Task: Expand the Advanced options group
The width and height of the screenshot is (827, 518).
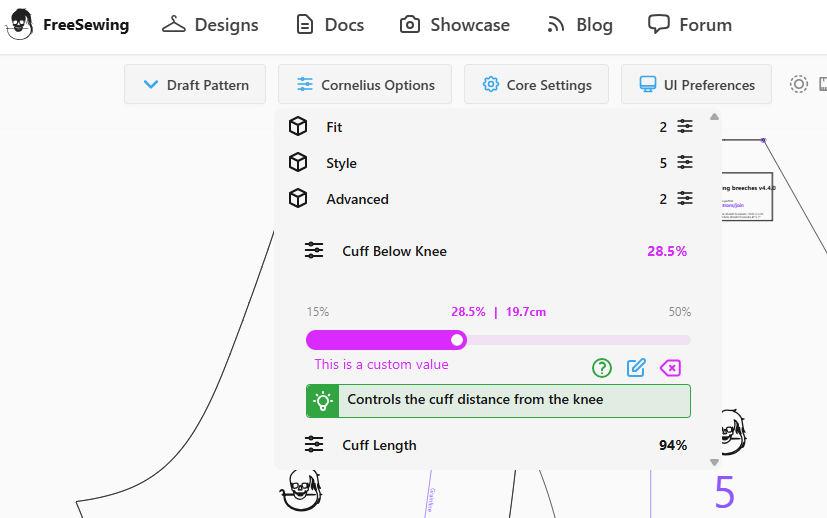Action: (x=357, y=199)
